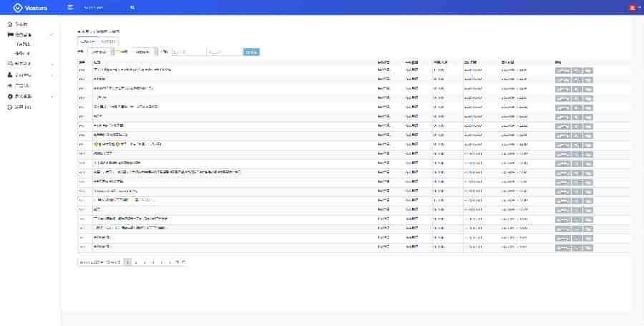The image size is (644, 326).
Task: Expand the chevron beside the gear sidebar item
Action: 52,96
